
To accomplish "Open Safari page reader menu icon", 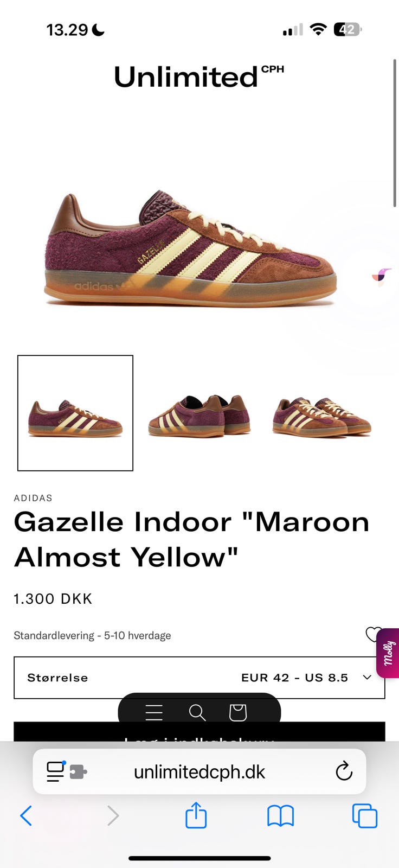I will tap(55, 771).
